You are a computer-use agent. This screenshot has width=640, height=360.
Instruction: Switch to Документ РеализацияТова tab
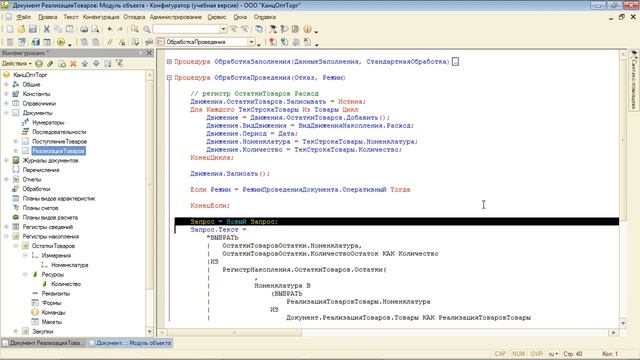[43, 343]
